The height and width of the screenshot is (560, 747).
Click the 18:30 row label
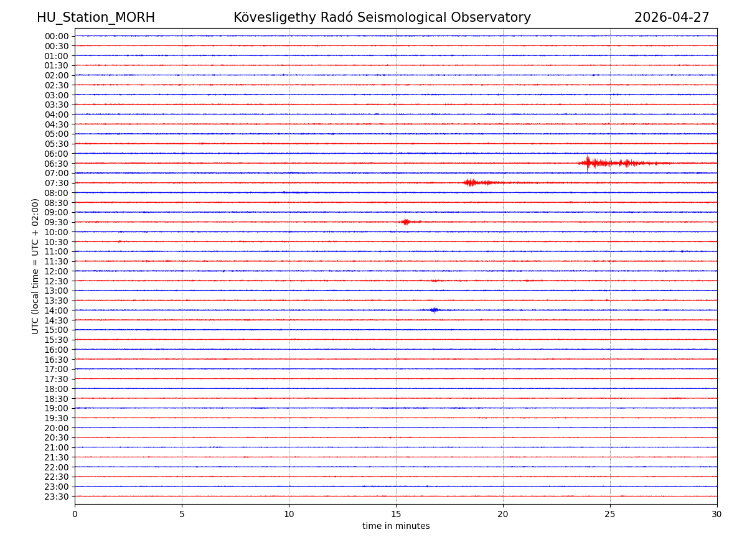pos(57,399)
